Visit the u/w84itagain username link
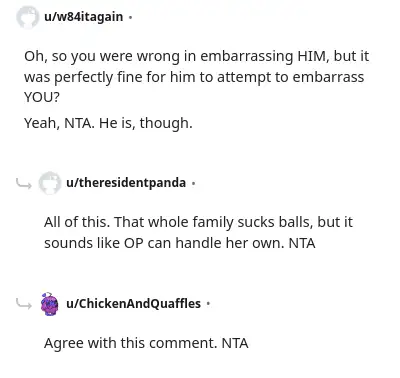 (x=83, y=17)
